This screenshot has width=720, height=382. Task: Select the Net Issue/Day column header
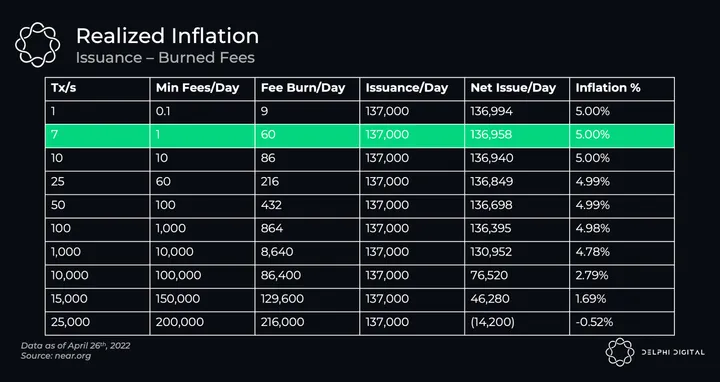coord(517,88)
